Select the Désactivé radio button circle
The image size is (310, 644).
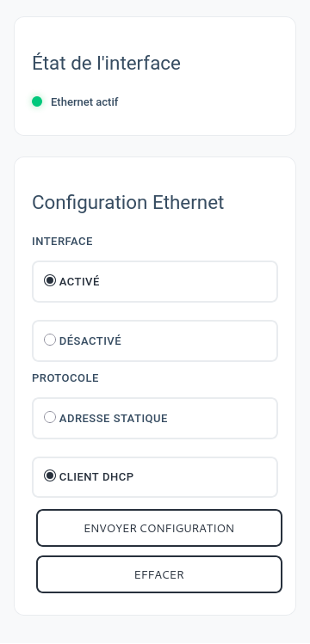pos(50,340)
